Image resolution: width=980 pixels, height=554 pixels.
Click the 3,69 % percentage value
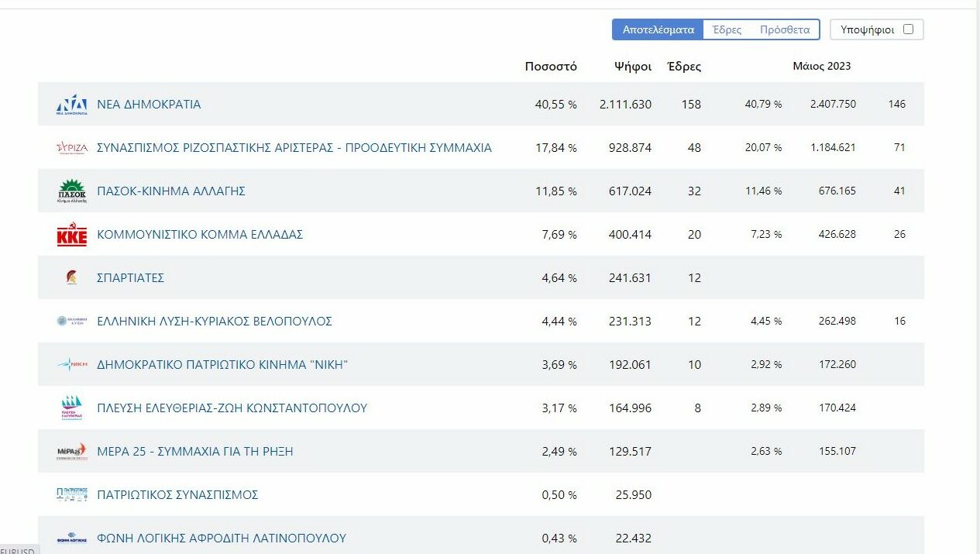[559, 364]
